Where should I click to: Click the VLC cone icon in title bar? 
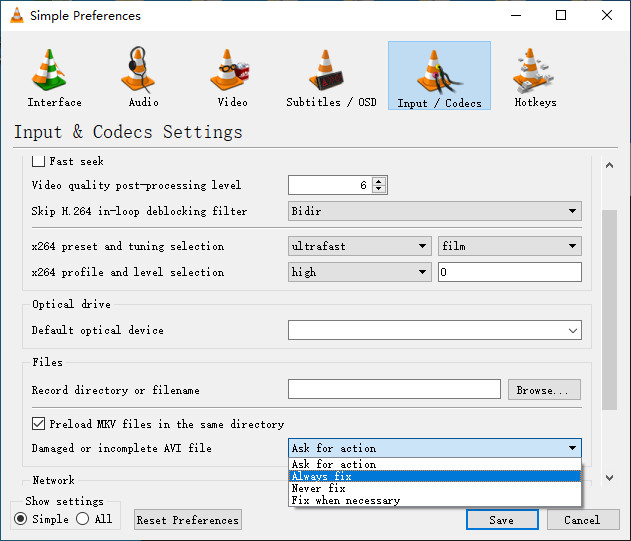(x=17, y=15)
